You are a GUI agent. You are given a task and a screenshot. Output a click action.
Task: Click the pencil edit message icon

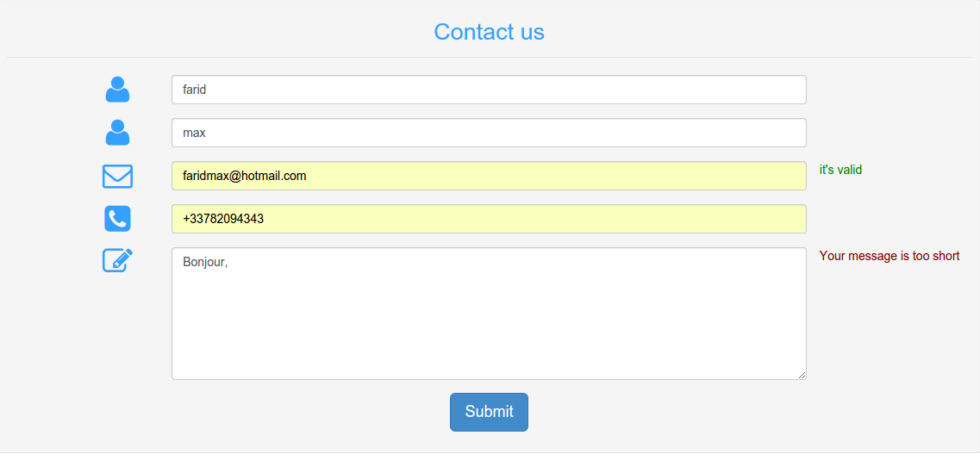pos(117,260)
